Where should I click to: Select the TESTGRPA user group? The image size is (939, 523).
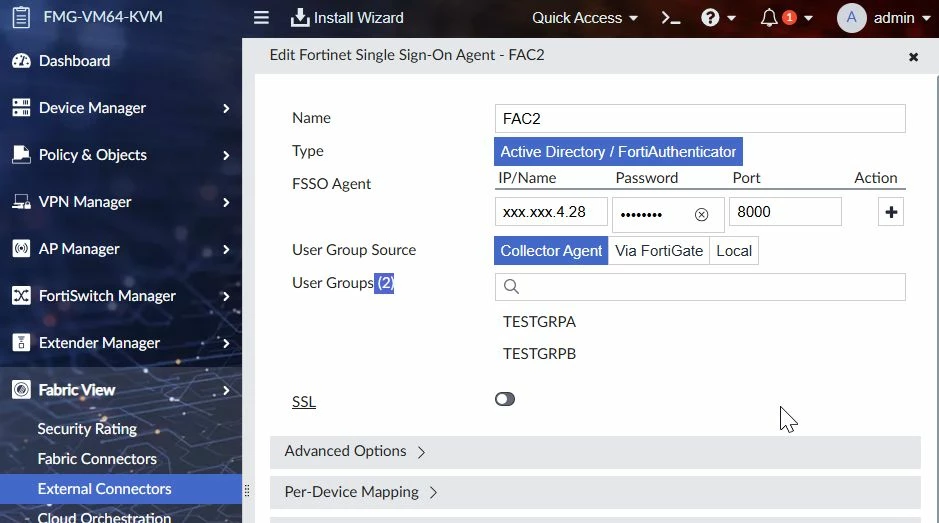point(539,322)
